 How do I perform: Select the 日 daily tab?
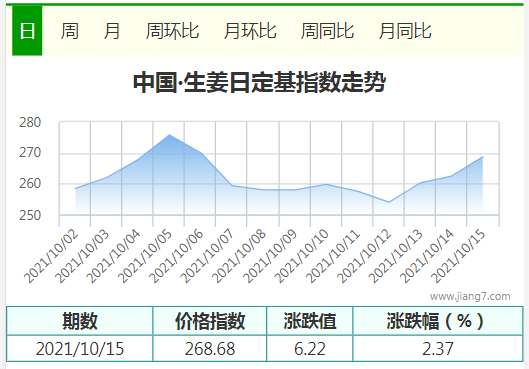[27, 31]
